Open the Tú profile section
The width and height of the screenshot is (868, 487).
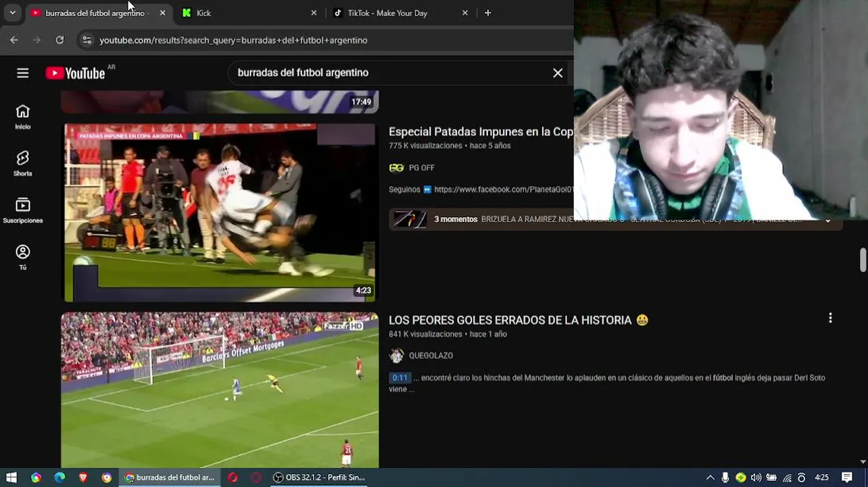(x=23, y=257)
